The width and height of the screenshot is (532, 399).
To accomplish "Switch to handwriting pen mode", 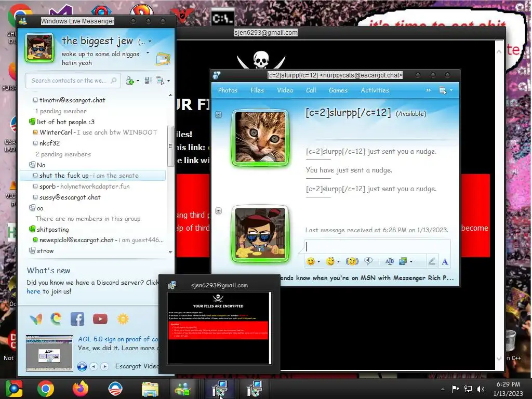I will pyautogui.click(x=432, y=261).
